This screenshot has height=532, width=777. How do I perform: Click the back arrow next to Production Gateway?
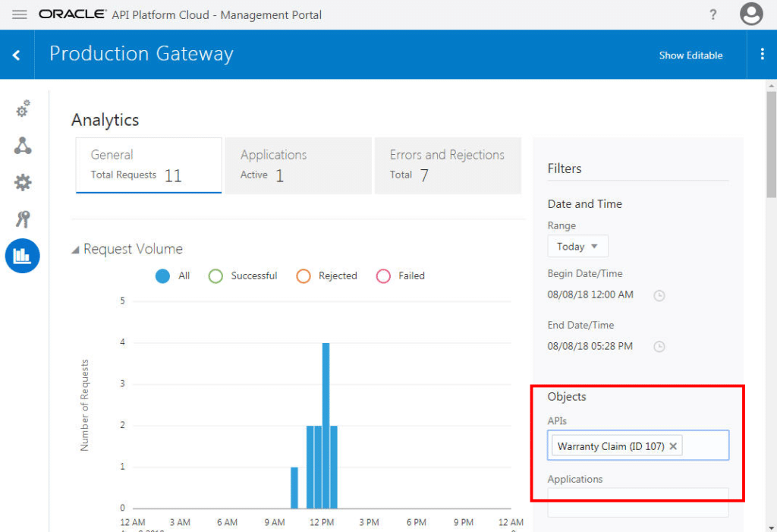point(17,54)
